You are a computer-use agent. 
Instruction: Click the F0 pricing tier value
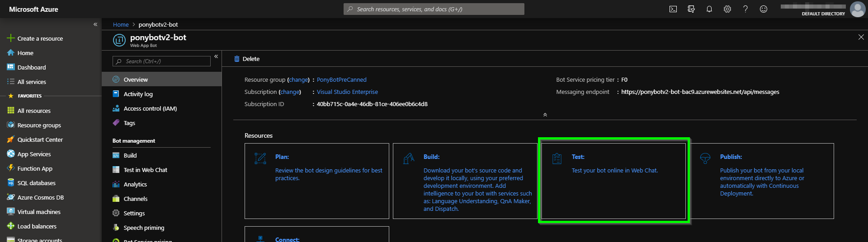(624, 79)
